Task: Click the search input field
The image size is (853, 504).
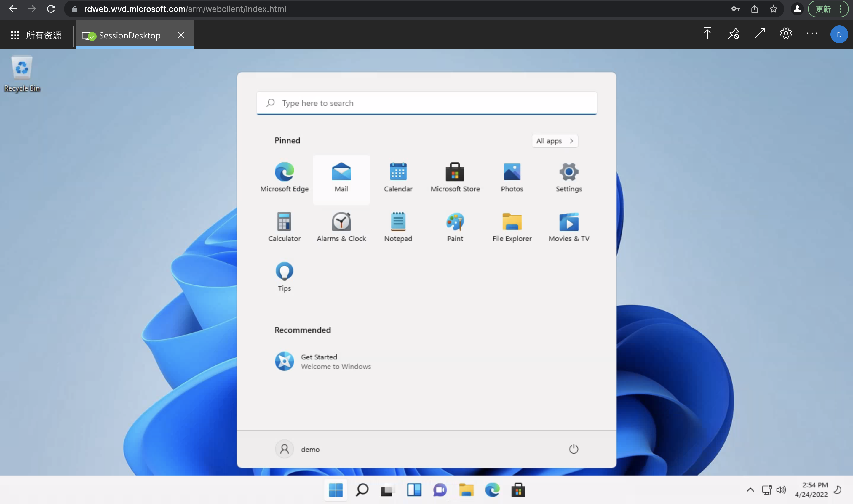Action: pos(427,102)
